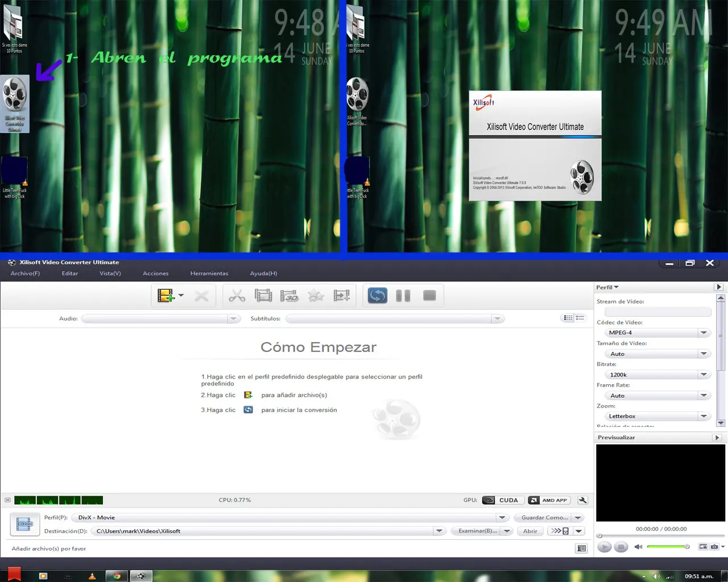Click the Stop conversion toolbar button
The image size is (728, 582).
[x=429, y=296]
